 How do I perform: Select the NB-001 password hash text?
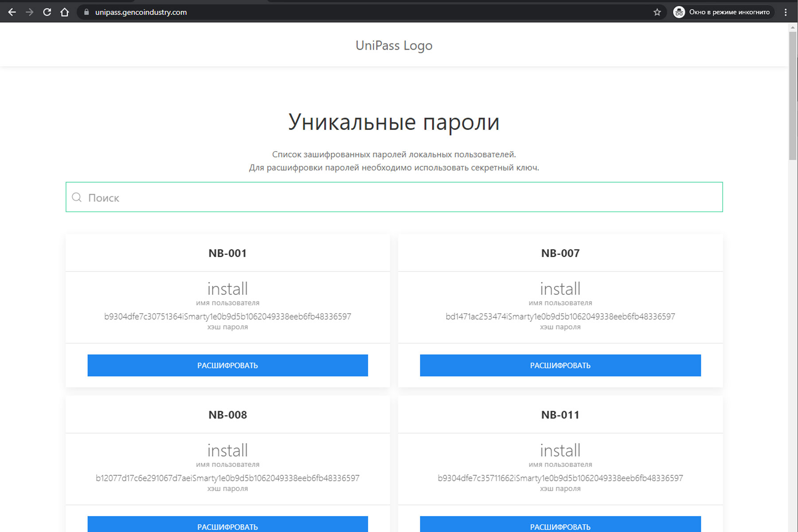(227, 317)
